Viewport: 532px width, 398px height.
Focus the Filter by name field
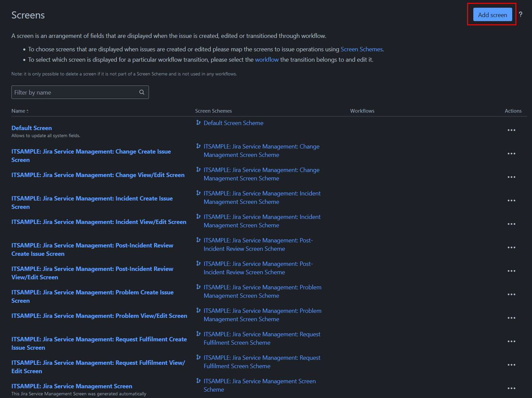pyautogui.click(x=75, y=92)
